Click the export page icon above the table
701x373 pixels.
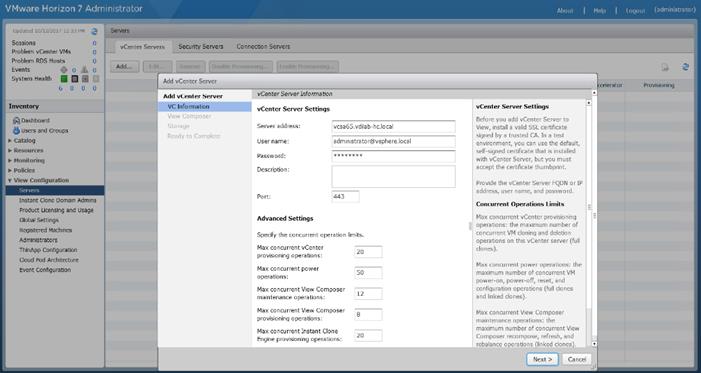665,67
